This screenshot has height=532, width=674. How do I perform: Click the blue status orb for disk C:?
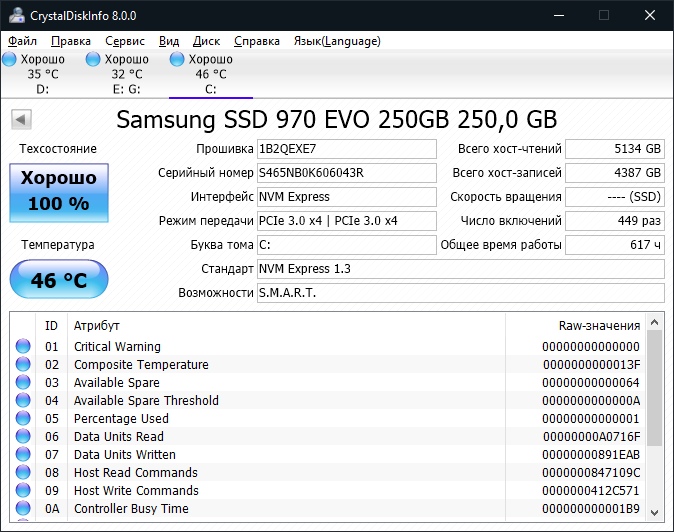coord(177,59)
